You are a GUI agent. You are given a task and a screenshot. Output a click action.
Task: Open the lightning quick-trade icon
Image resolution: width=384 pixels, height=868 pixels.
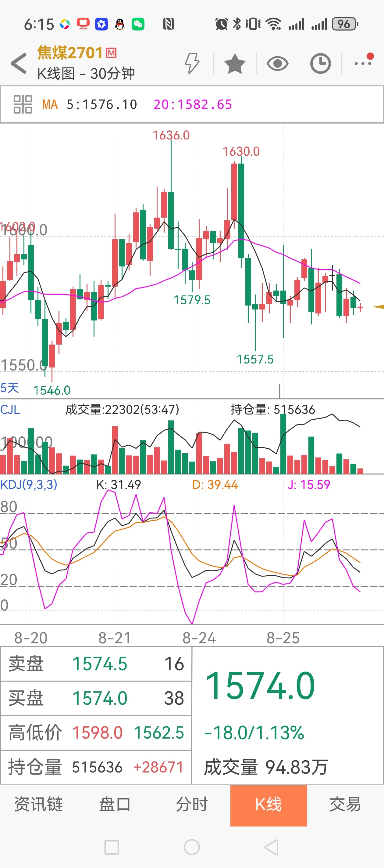tap(192, 63)
